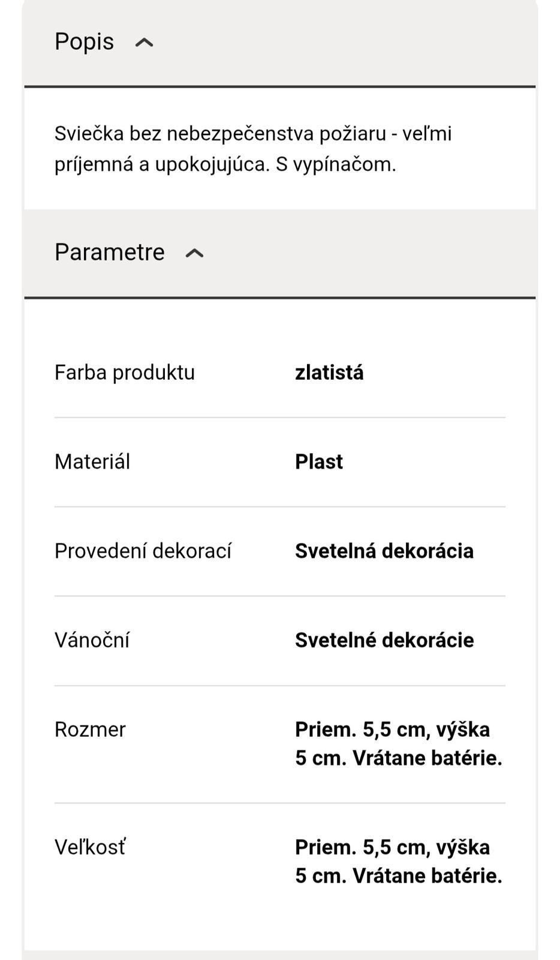Click the 'Svetelné dekorácie' value

tap(384, 641)
